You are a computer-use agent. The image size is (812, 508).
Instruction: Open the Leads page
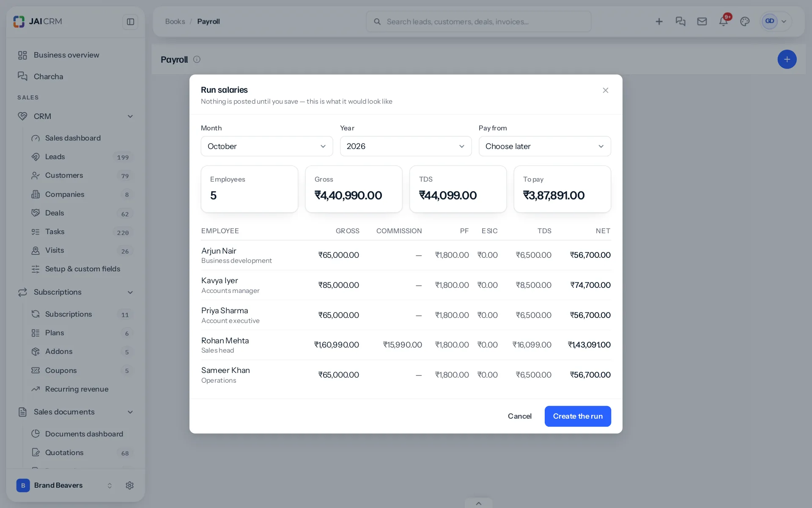82,157
